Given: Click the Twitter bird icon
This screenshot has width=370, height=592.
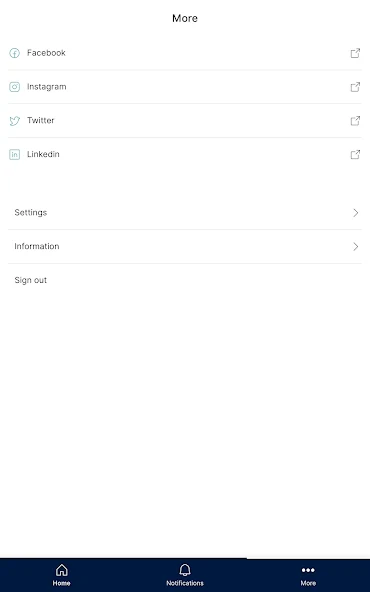Looking at the screenshot, I should click(14, 121).
